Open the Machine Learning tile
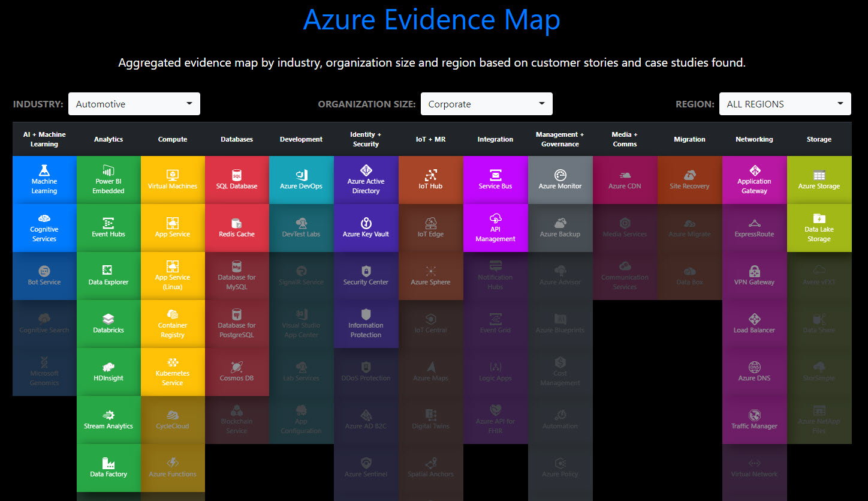The width and height of the screenshot is (868, 501). tap(44, 180)
